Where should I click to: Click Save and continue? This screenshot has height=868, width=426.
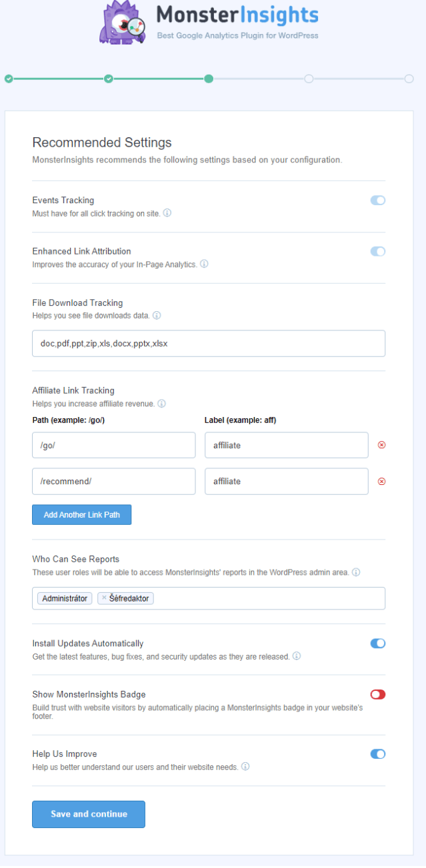[89, 814]
